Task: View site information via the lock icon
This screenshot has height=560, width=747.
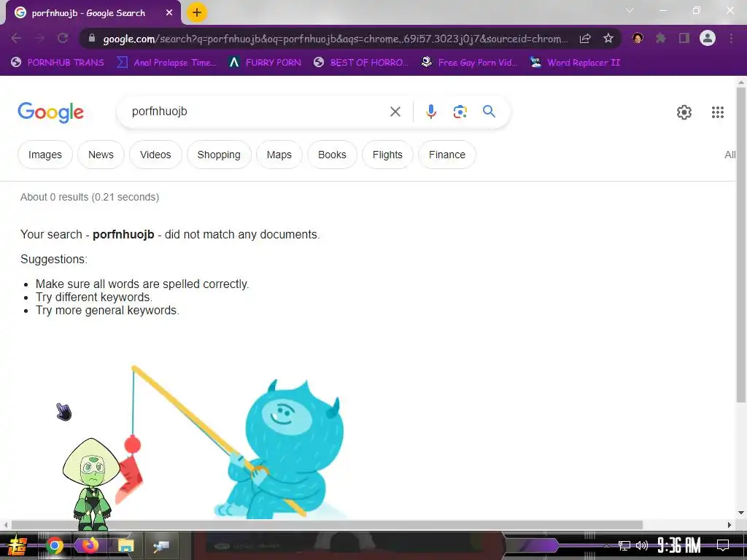Action: coord(92,38)
